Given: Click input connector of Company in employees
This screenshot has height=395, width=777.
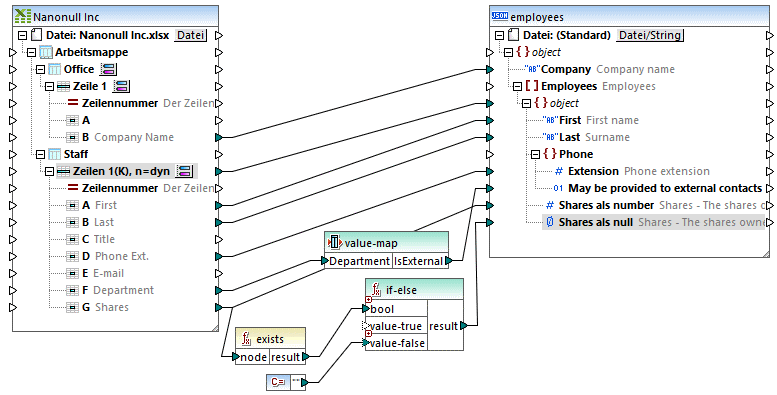Looking at the screenshot, I should [x=490, y=69].
